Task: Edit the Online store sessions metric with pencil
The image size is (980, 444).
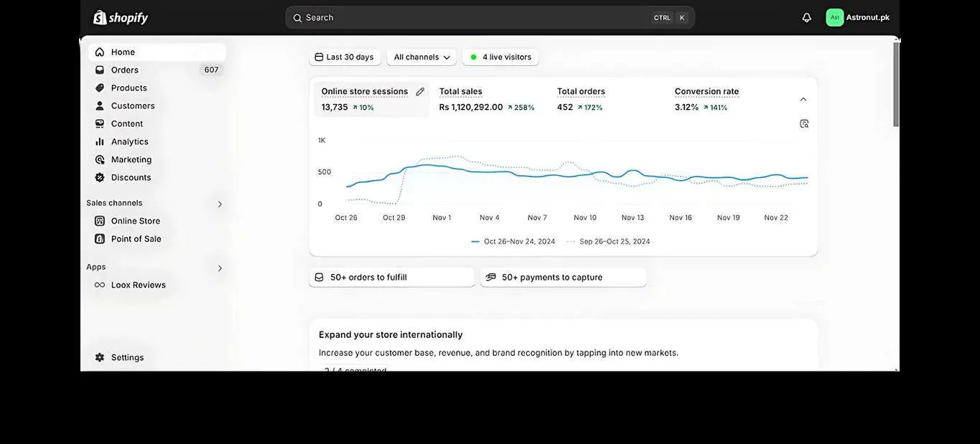Action: pos(420,91)
